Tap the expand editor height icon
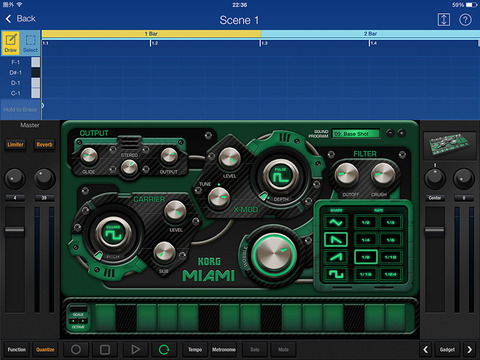This screenshot has width=480, height=360. 443,20
